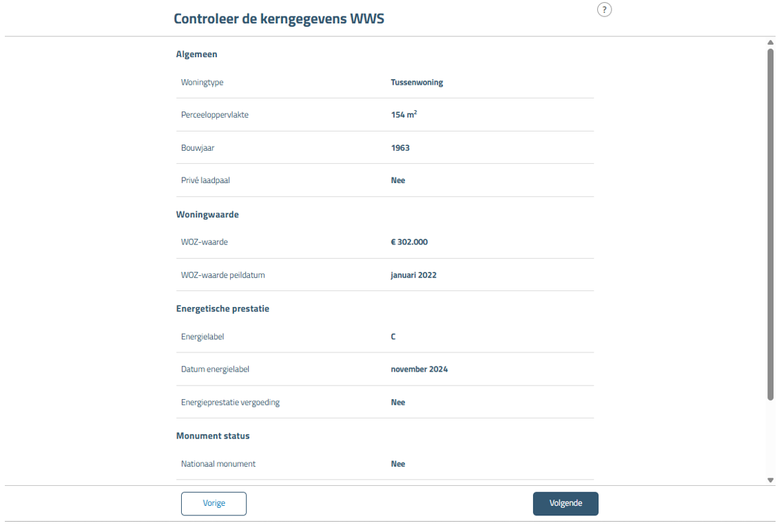
Task: Select the Perceeloppervlakte field label
Action: 215,114
